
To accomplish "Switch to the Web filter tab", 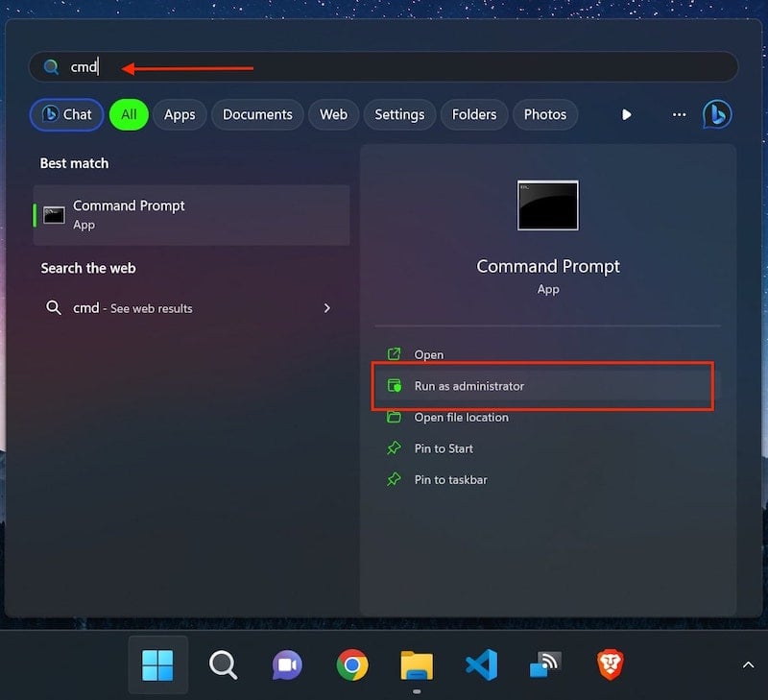I will pos(333,114).
